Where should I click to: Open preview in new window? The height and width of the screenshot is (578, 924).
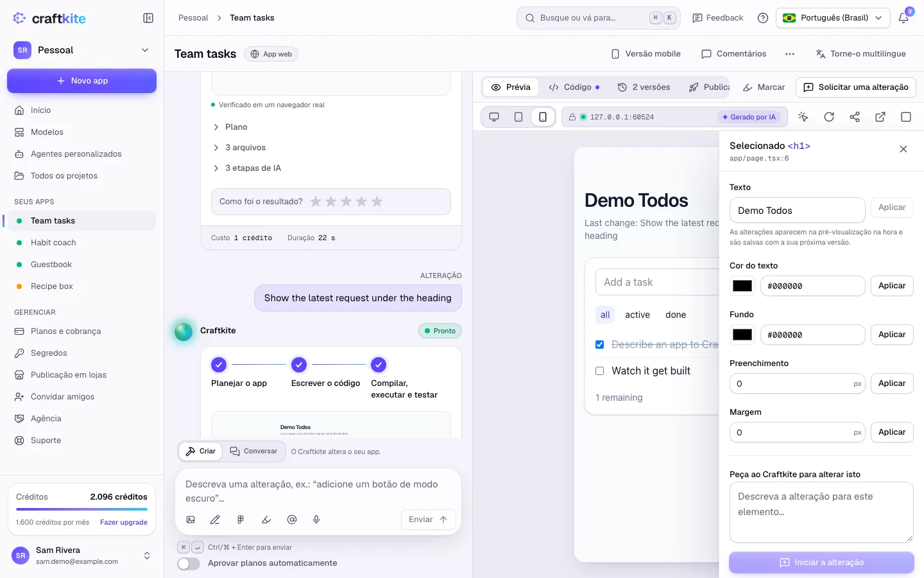(880, 117)
